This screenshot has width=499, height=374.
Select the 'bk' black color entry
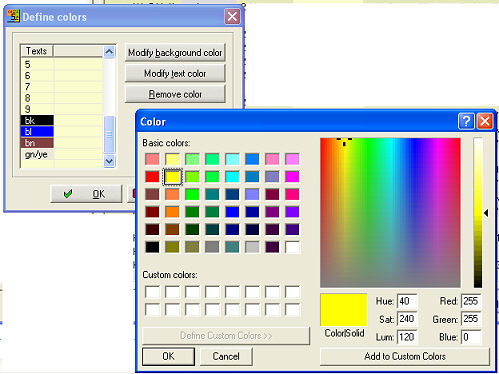(37, 120)
